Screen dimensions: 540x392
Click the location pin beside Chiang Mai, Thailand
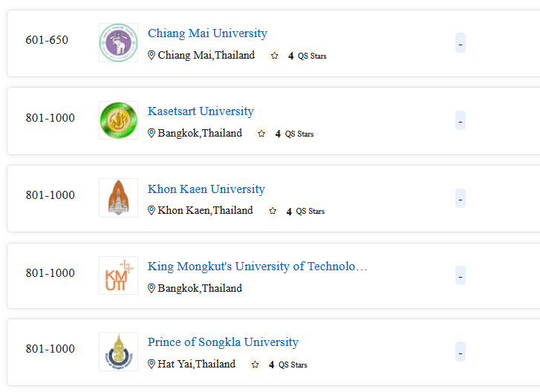click(152, 55)
